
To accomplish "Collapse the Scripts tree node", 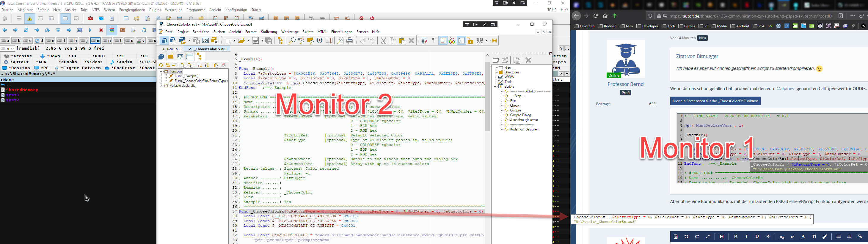I will [x=495, y=86].
